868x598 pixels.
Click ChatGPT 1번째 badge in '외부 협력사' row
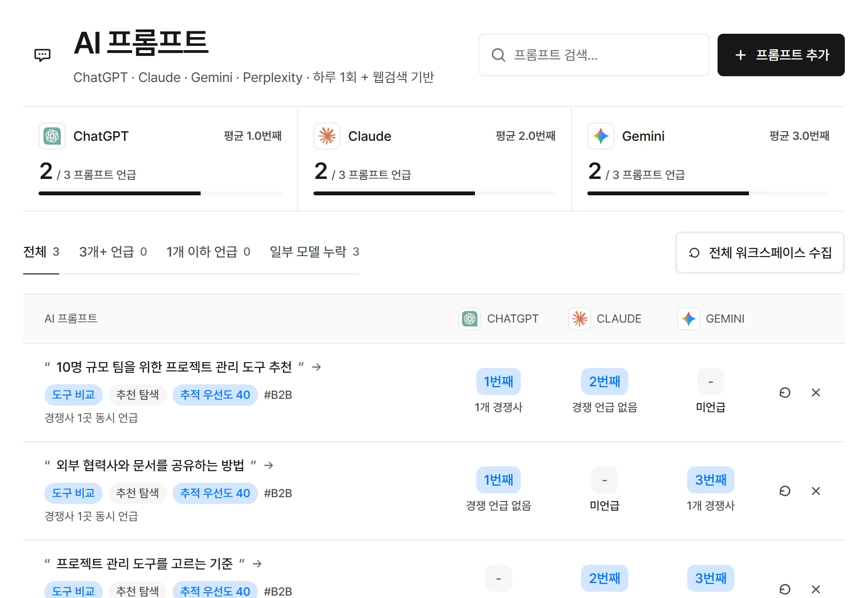point(499,480)
